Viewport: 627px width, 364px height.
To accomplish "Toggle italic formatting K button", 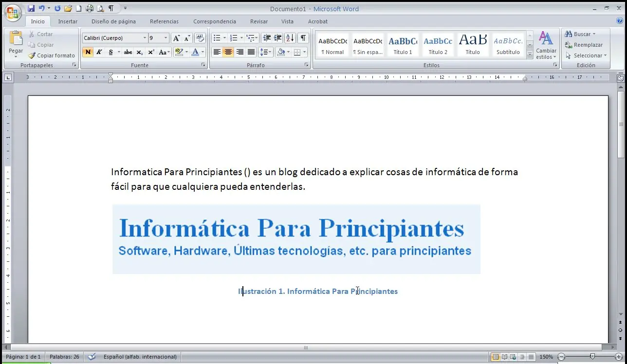I will 99,52.
